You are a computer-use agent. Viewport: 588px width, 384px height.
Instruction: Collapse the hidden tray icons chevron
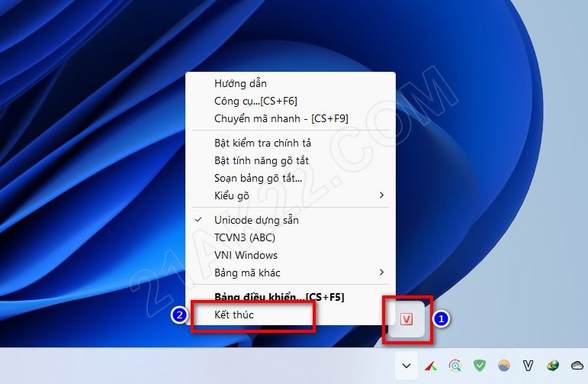pyautogui.click(x=406, y=366)
